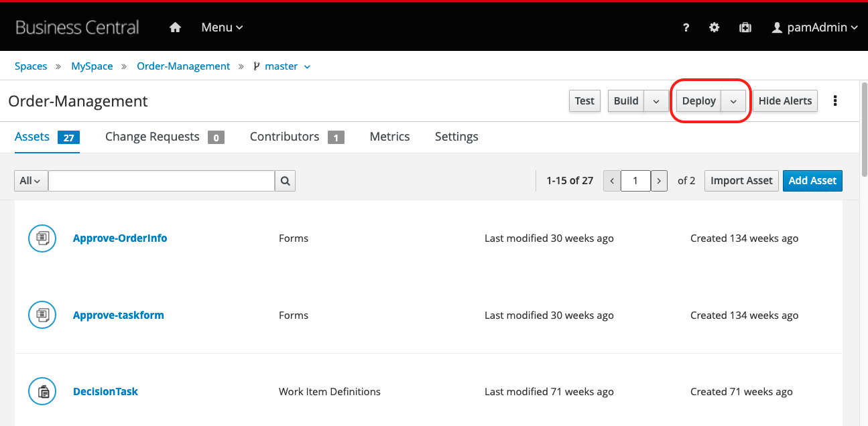Click the 'of 2' page total text
868x426 pixels.
tap(686, 181)
